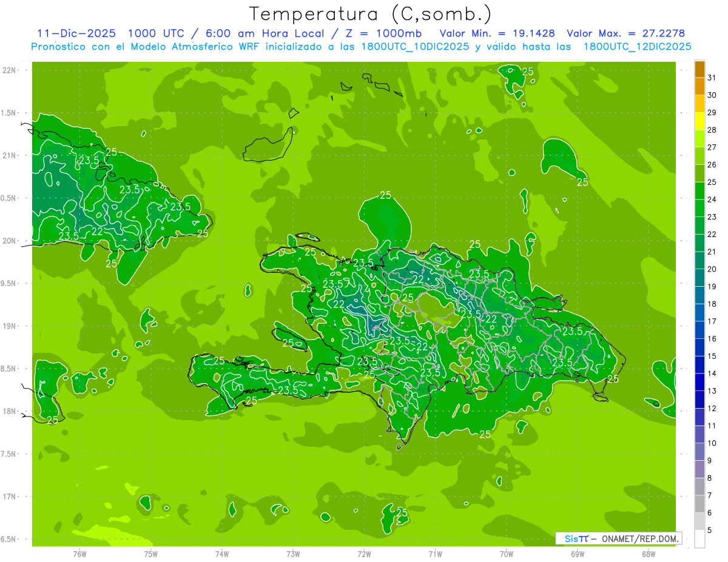This screenshot has width=728, height=562.
Task: Click the 19N latitude axis label
Action: click(x=10, y=326)
